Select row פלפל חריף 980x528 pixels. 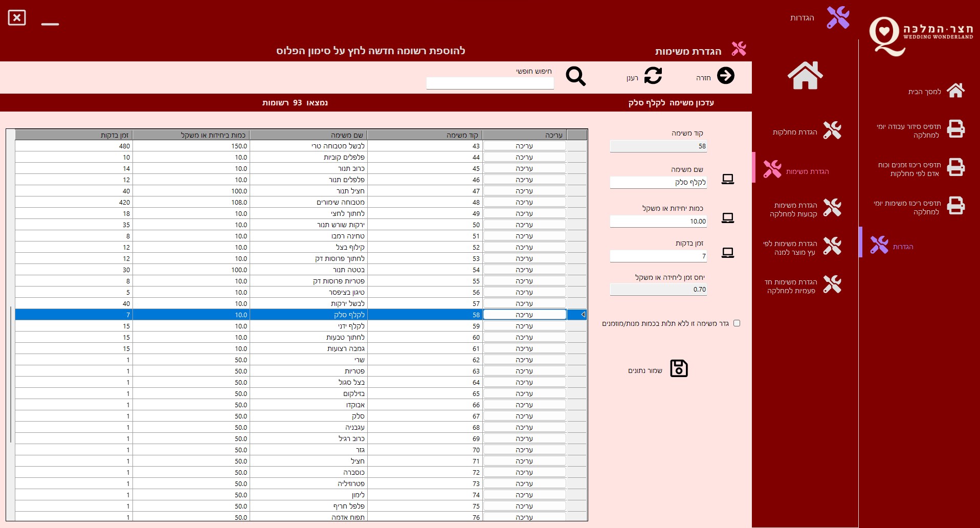(301, 506)
